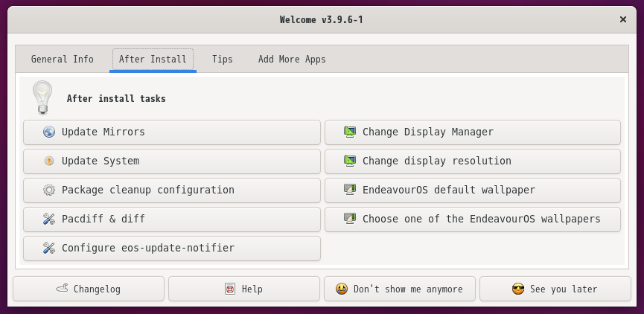The width and height of the screenshot is (644, 314).
Task: Click the Welcome v3.9.6-1 title text
Action: tap(321, 19)
